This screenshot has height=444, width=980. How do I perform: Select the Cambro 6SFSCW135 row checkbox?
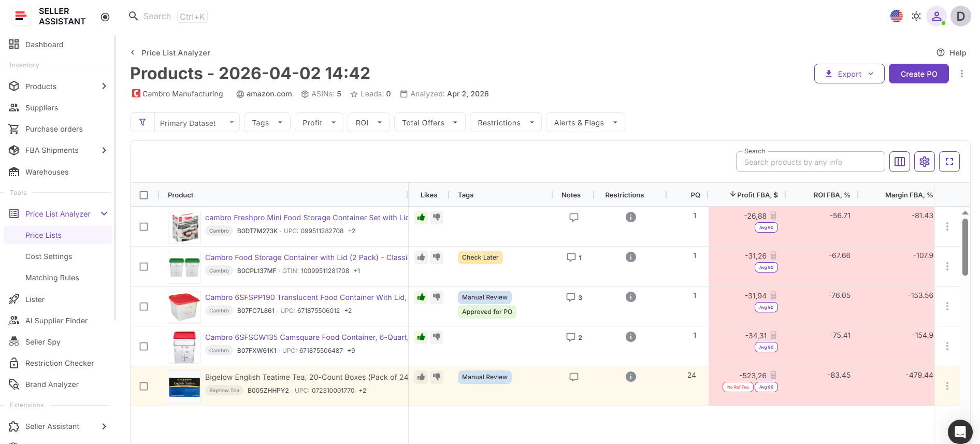(144, 347)
